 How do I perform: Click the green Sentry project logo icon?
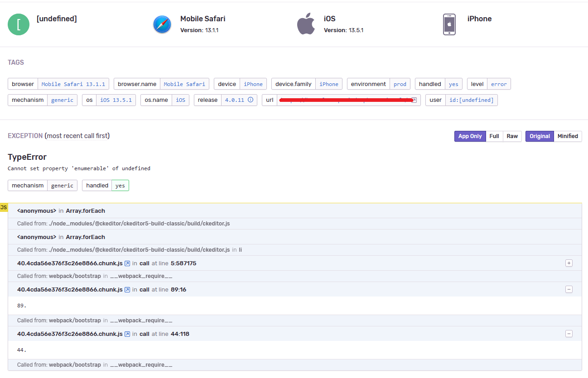[x=18, y=24]
